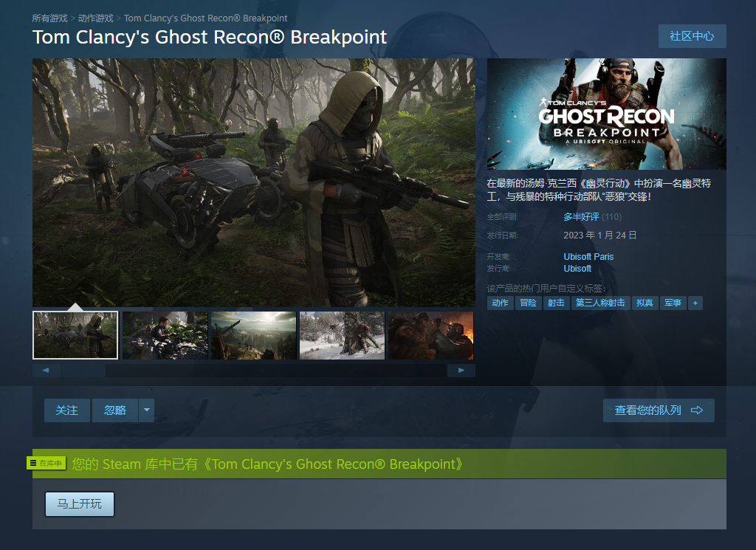The image size is (756, 550).
Task: Click the 第三人称射击 tag
Action: pos(600,303)
